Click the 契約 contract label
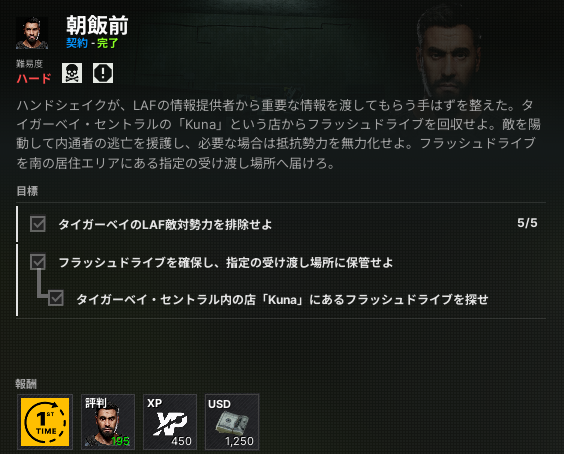This screenshot has width=564, height=454. pyautogui.click(x=77, y=43)
